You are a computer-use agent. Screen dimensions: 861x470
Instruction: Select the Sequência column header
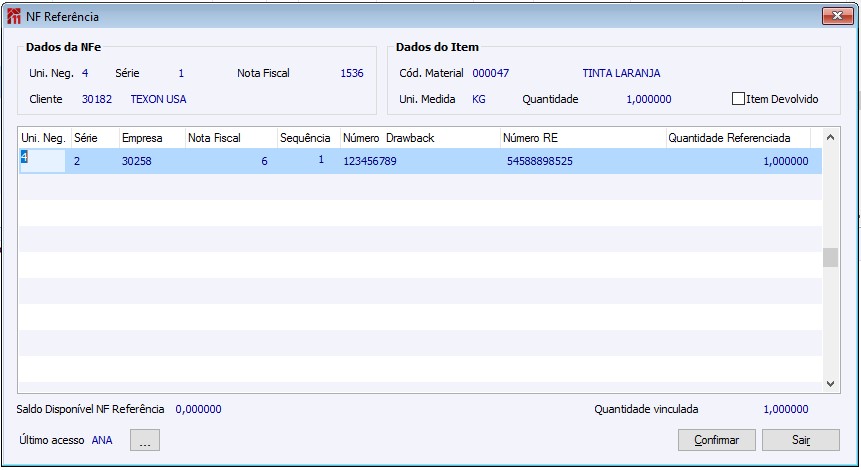coord(309,138)
